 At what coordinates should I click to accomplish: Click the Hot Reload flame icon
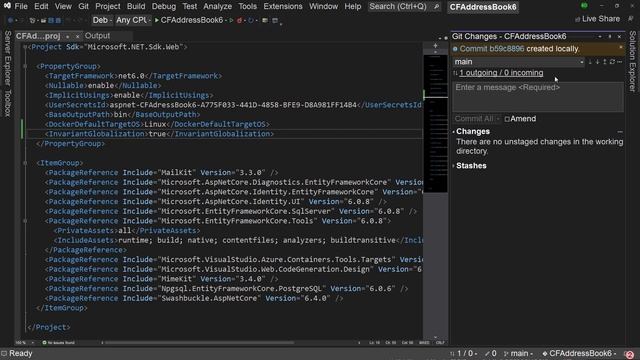point(240,20)
